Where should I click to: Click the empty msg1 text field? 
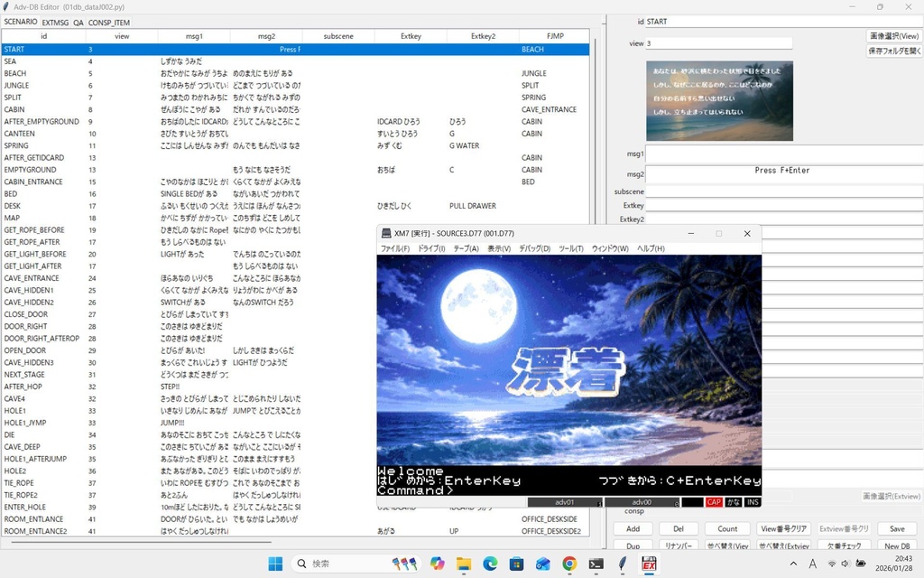pyautogui.click(x=784, y=154)
